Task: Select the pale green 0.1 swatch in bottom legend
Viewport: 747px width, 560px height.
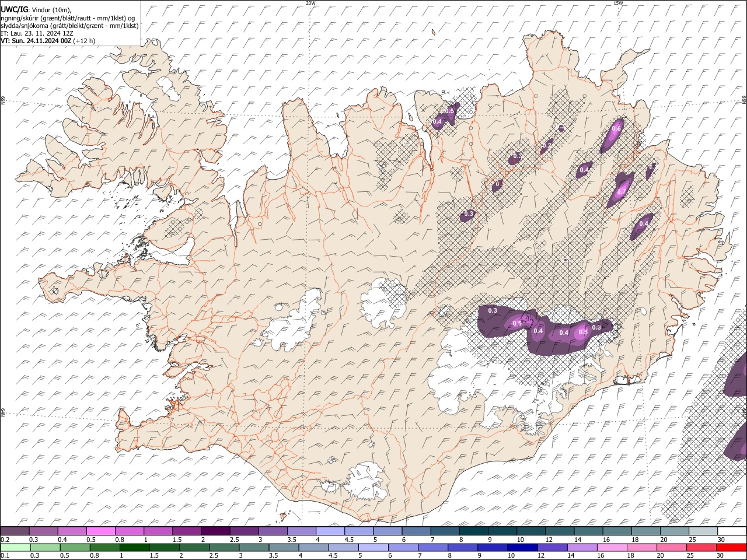Action: click(15, 547)
